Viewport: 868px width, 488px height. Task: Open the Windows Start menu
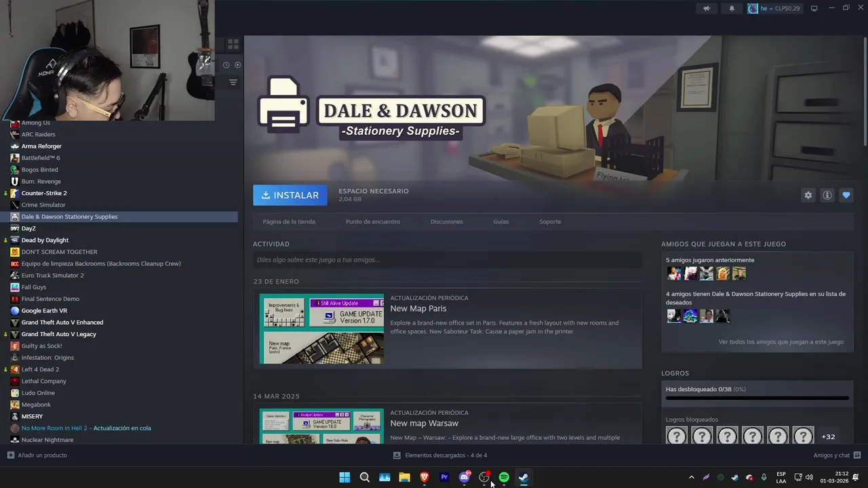[344, 477]
